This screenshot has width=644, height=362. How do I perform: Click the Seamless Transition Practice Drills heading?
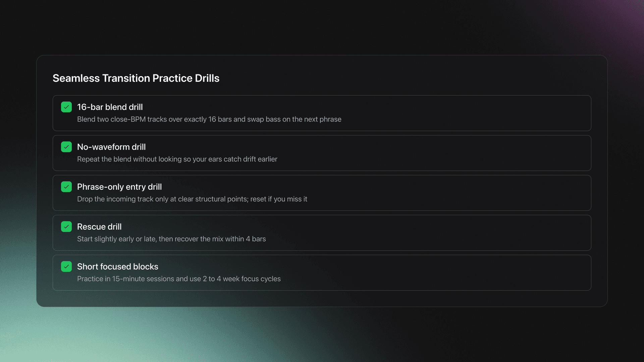[136, 78]
